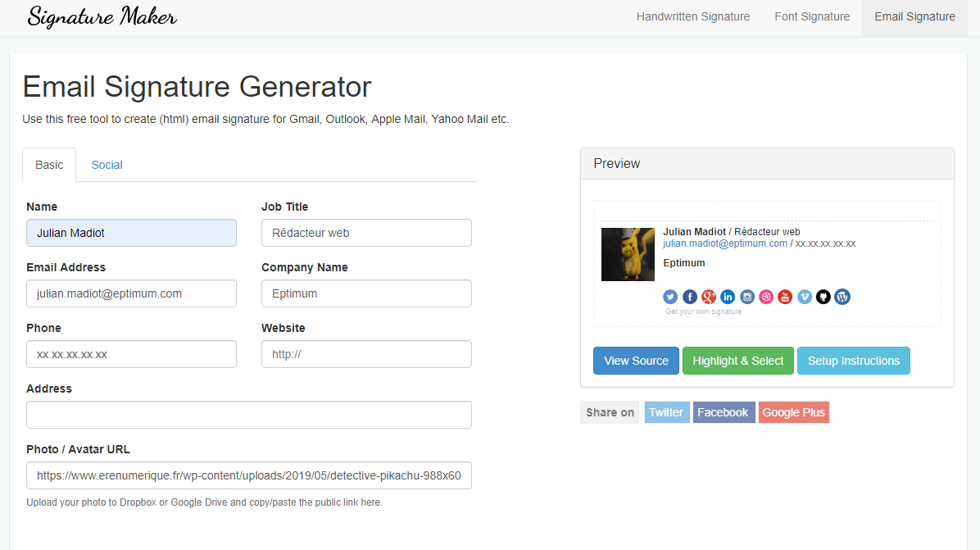The height and width of the screenshot is (550, 980).
Task: Share on Facebook button
Action: pyautogui.click(x=724, y=412)
